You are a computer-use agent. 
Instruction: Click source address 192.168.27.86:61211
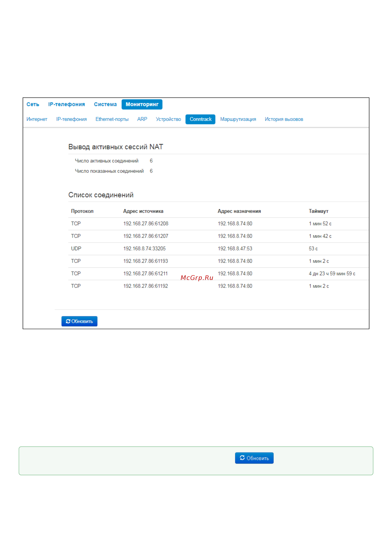(x=145, y=274)
